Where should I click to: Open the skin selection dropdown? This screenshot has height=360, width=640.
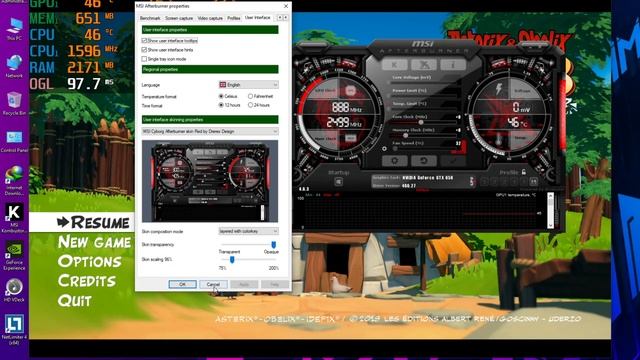(210, 131)
